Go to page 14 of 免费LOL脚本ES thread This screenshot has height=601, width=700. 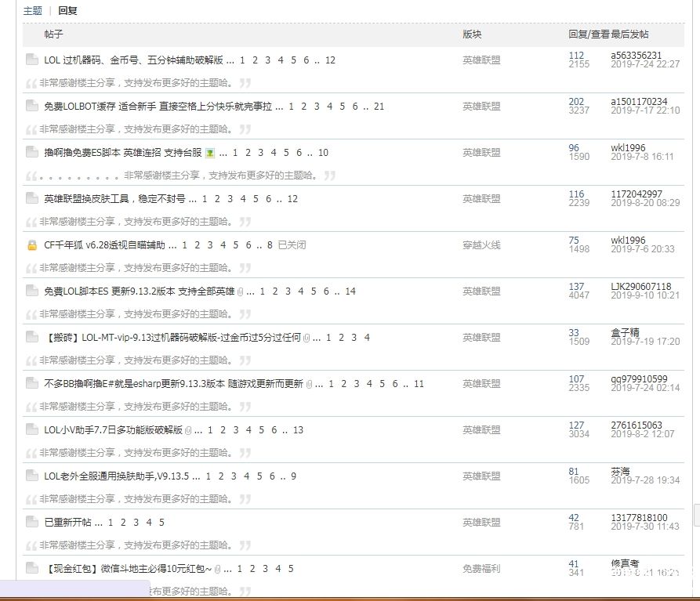pos(350,291)
